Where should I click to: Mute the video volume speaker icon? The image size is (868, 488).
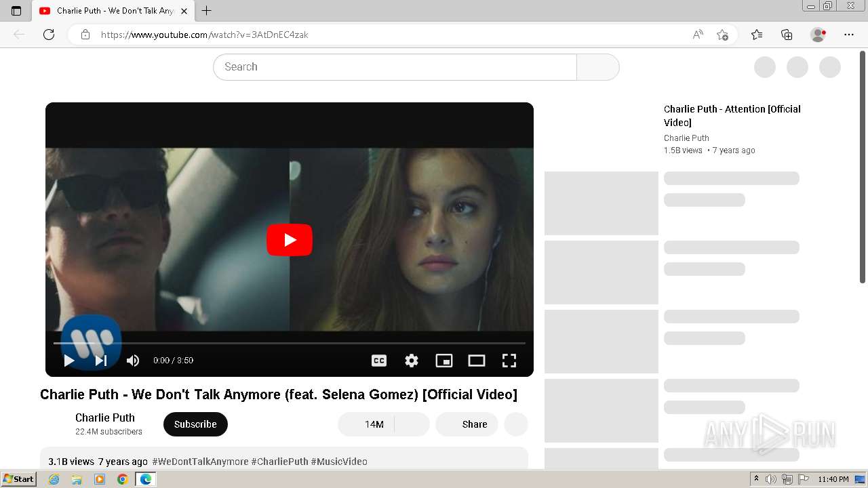(x=133, y=361)
